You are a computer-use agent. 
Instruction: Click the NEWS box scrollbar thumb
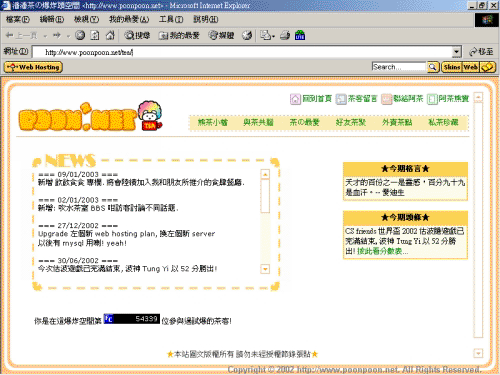tap(265, 196)
